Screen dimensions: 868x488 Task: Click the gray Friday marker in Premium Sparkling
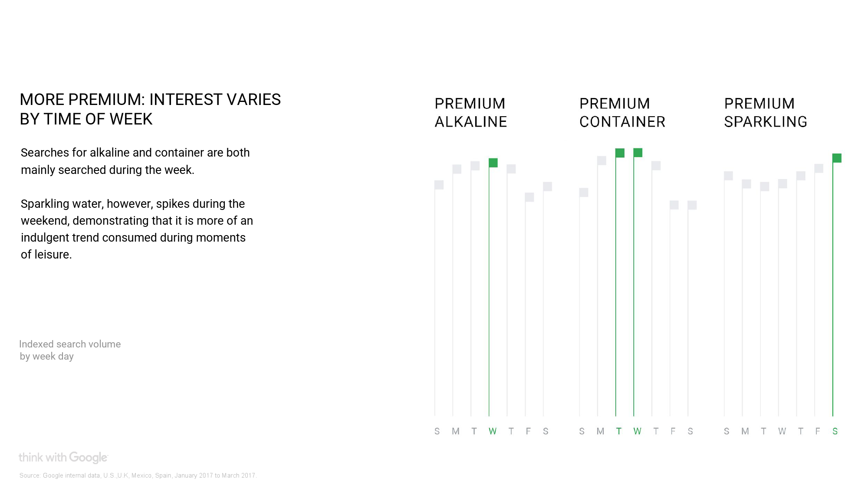pyautogui.click(x=819, y=168)
